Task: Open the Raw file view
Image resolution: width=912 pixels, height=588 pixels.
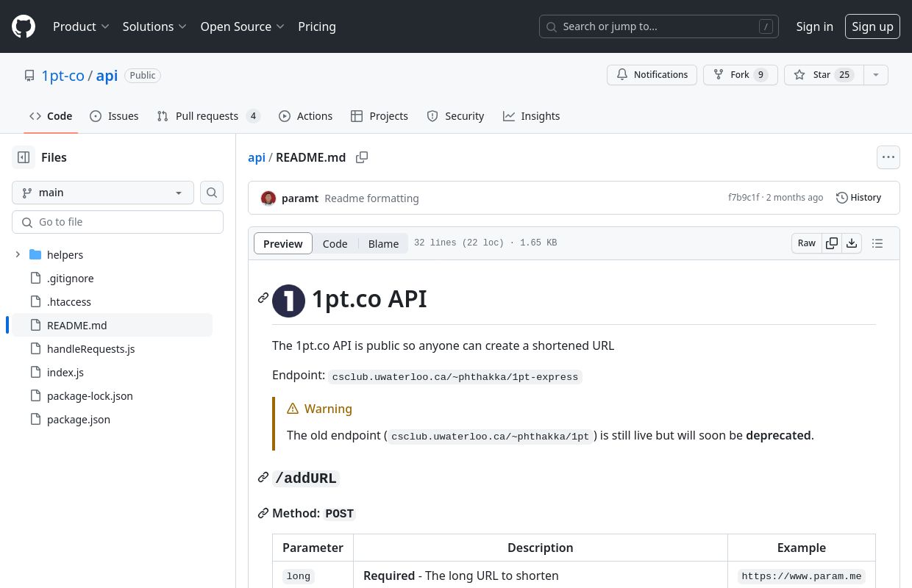Action: (807, 243)
